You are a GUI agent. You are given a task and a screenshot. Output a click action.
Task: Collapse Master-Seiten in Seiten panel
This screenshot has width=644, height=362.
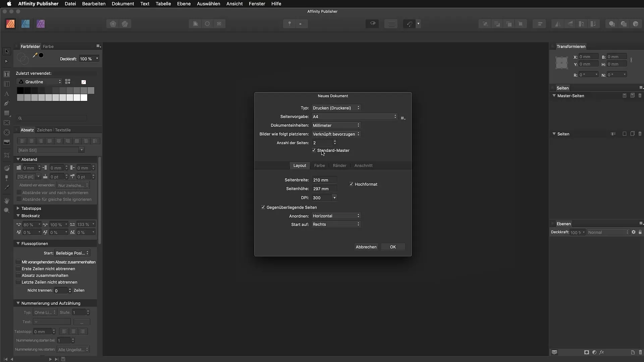click(x=554, y=96)
